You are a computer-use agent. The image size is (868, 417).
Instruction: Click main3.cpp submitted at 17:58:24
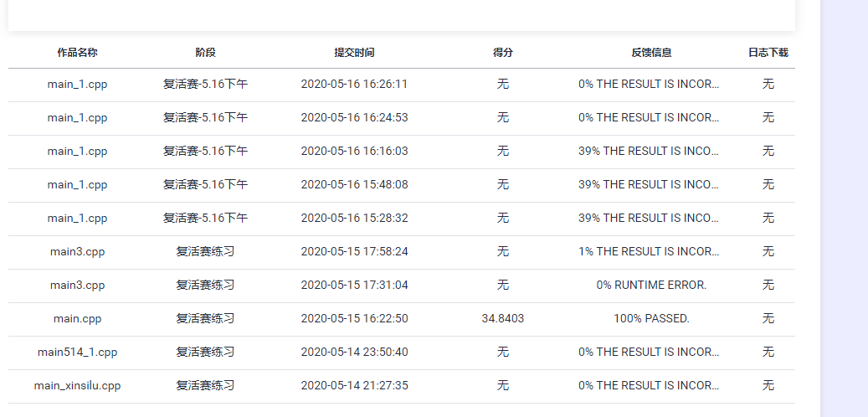[x=78, y=251]
